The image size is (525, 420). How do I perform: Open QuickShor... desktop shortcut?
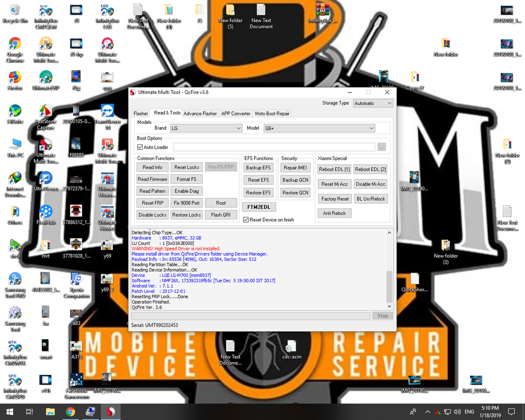[415, 282]
